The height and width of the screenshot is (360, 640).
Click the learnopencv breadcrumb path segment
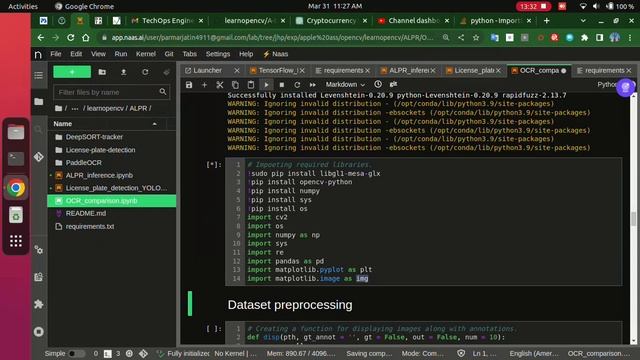pos(105,108)
